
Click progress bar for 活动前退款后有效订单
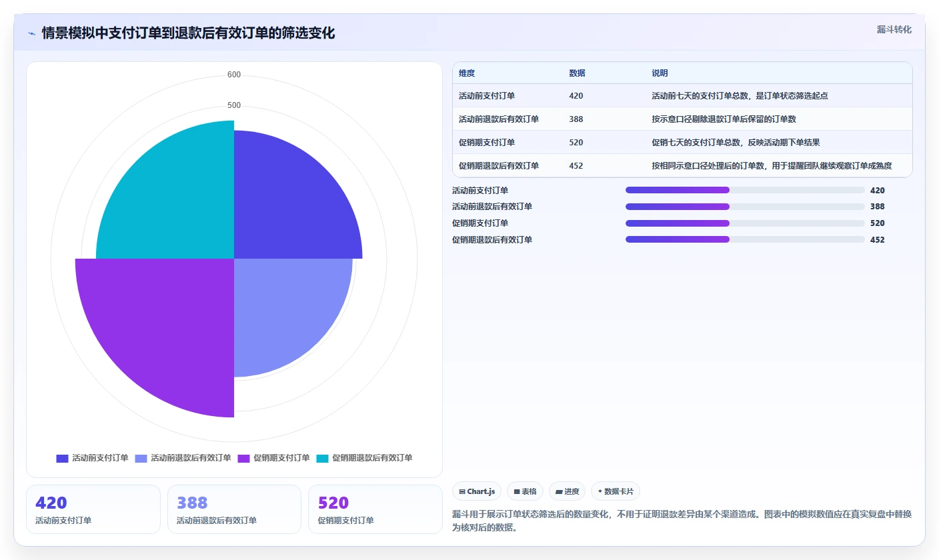[x=745, y=207]
